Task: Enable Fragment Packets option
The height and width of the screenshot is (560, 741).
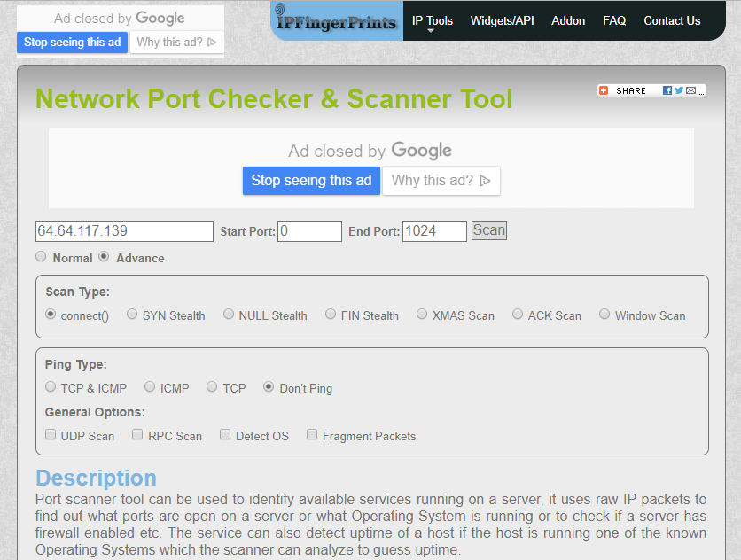Action: (x=312, y=434)
